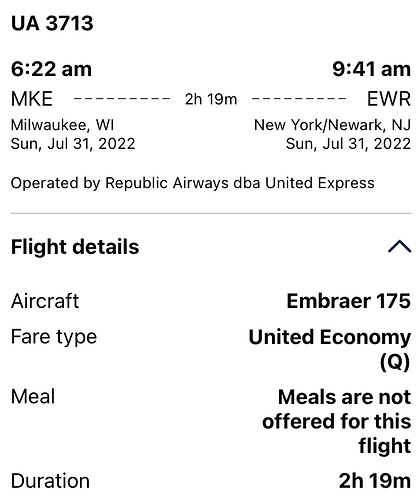Click the Flight details heading
This screenshot has width=420, height=500.
[x=75, y=247]
